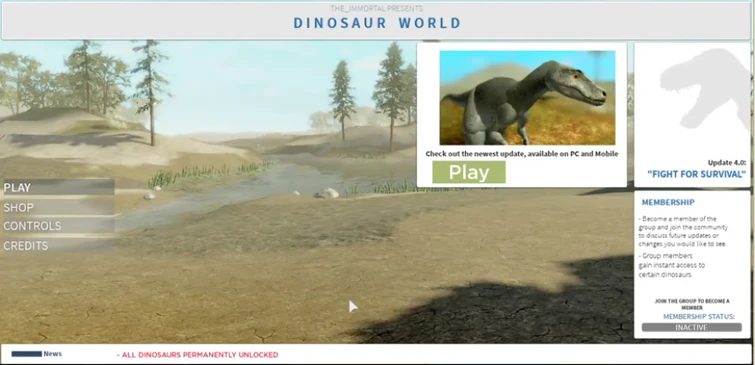This screenshot has width=755, height=365.
Task: Click the green Play button
Action: tap(469, 172)
